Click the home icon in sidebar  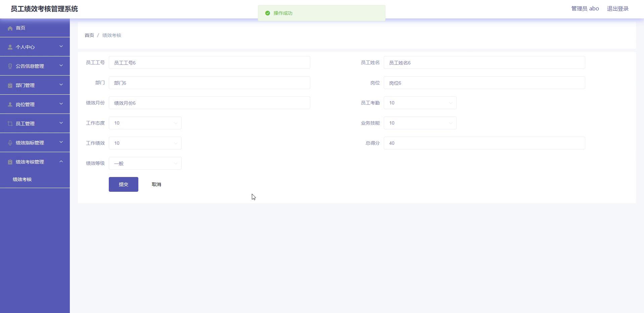10,28
